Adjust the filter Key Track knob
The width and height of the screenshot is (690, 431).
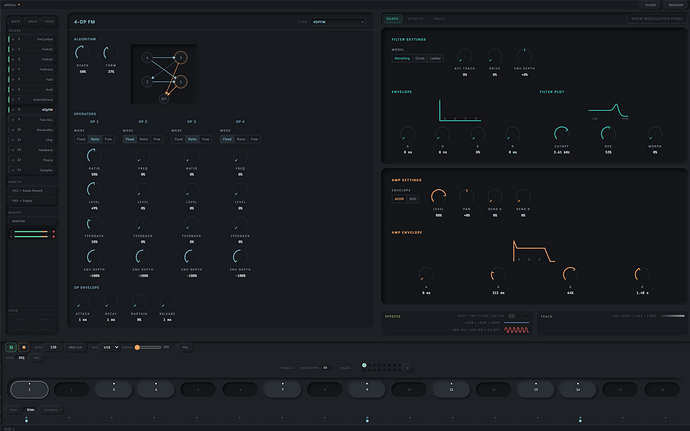tap(465, 56)
